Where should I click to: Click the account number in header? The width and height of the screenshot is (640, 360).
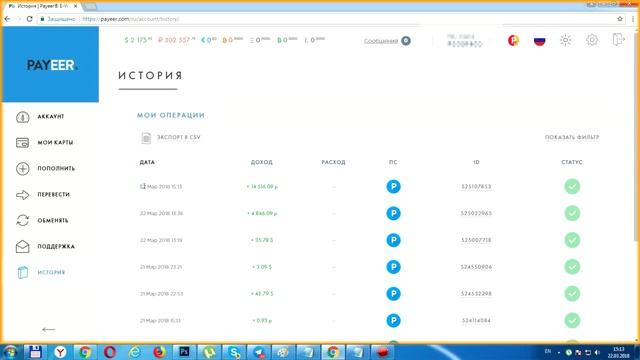pyautogui.click(x=465, y=44)
